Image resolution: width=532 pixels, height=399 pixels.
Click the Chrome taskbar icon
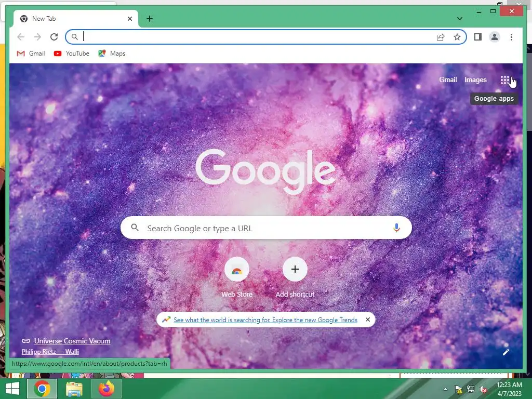42,389
